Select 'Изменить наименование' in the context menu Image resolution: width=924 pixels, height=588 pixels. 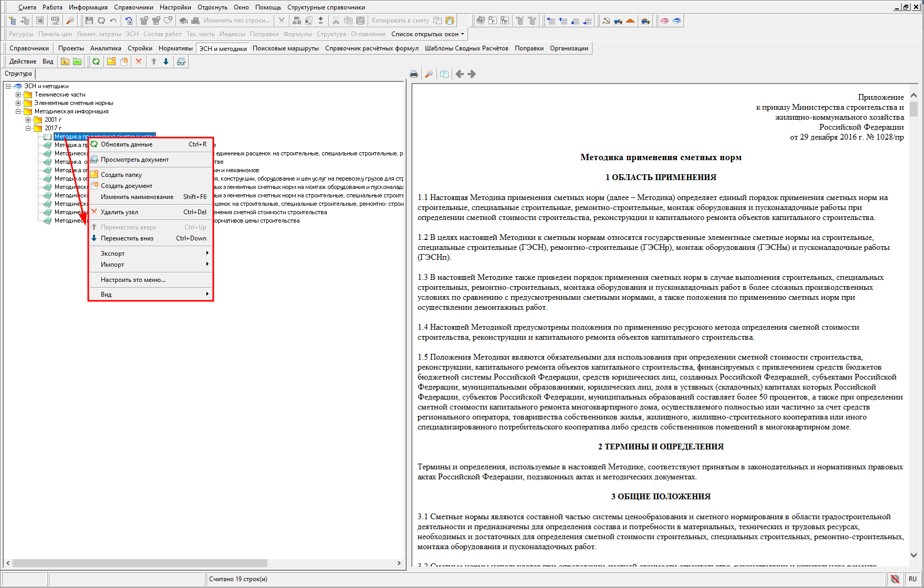click(x=137, y=197)
